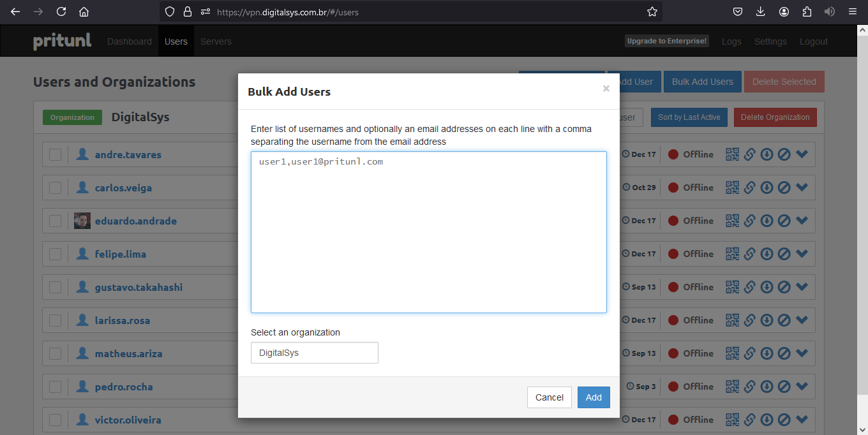
Task: Open the Select an organization dropdown
Action: (x=314, y=353)
